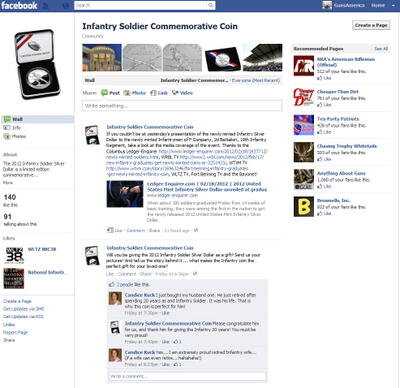
Task: Open the stadium photo thumbnail
Action: tap(263, 58)
